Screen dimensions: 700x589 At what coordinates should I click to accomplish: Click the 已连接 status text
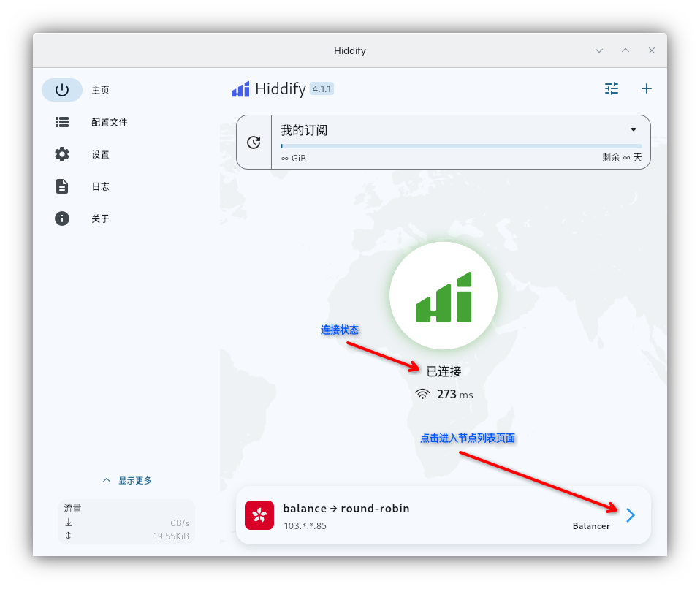444,371
